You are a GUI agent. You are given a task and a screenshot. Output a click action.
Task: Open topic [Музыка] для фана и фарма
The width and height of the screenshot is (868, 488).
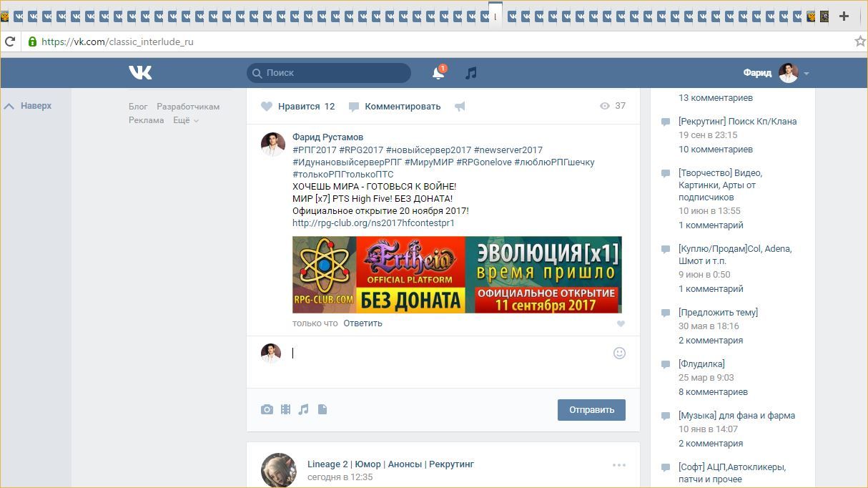tap(736, 416)
